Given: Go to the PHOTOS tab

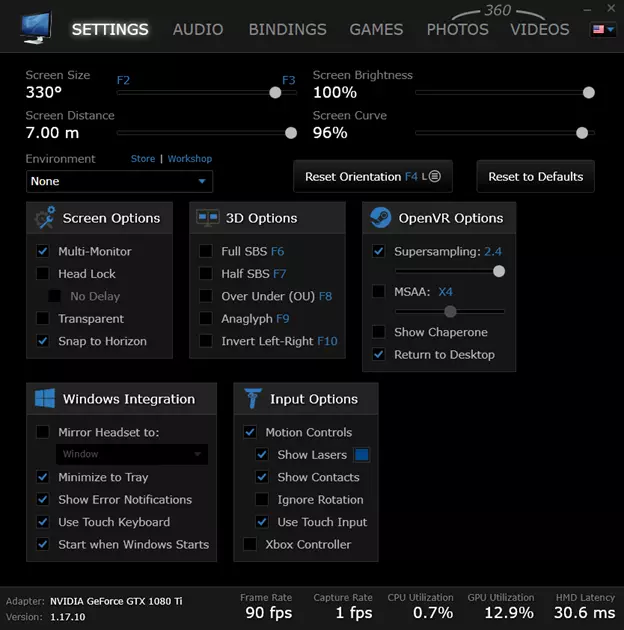Looking at the screenshot, I should (458, 29).
